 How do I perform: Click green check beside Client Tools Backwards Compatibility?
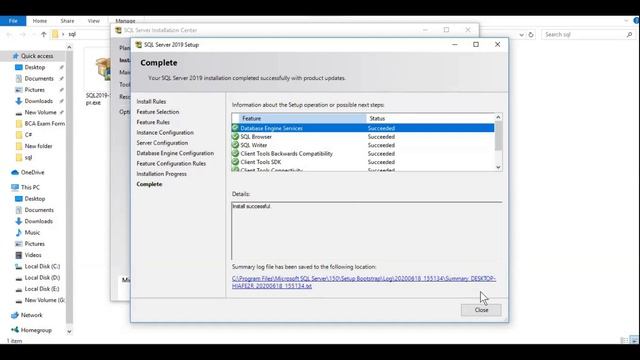[236, 153]
